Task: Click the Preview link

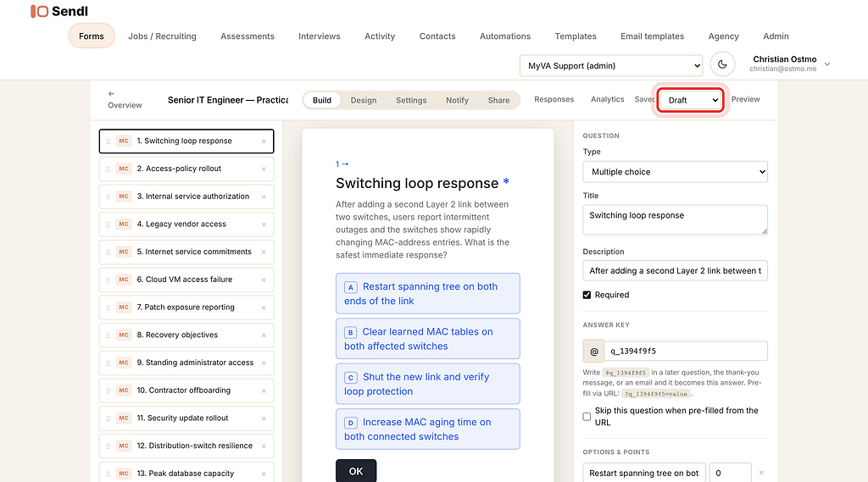Action: [746, 99]
